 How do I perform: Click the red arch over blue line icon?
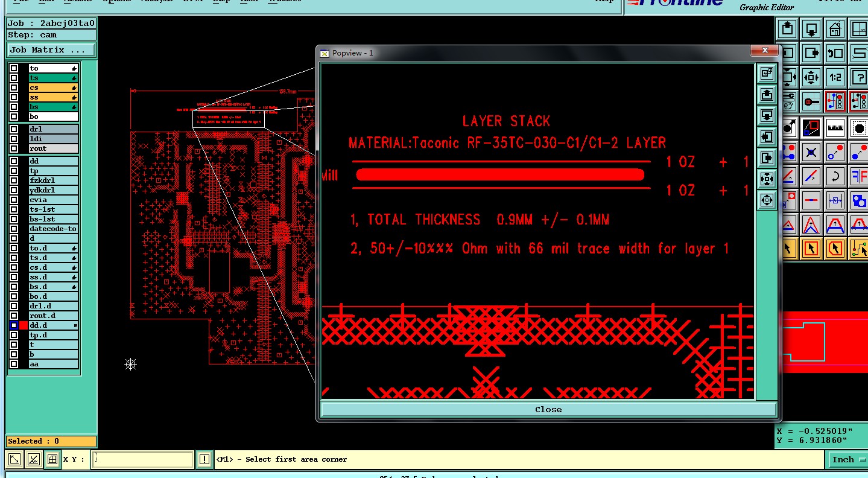coord(835,225)
